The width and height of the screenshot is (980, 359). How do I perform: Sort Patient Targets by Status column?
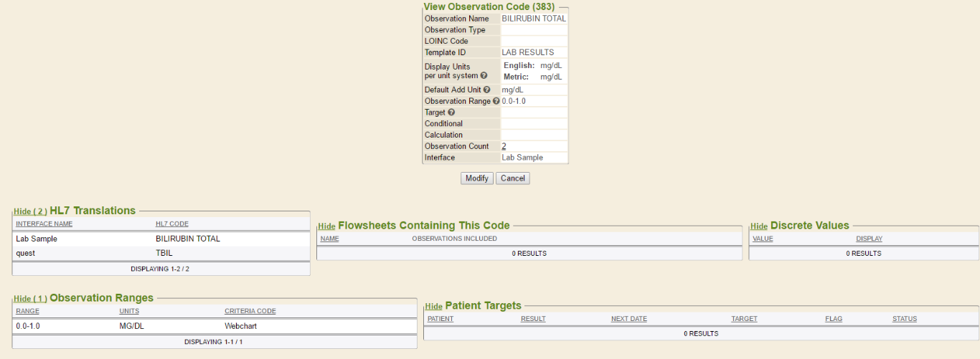click(904, 319)
